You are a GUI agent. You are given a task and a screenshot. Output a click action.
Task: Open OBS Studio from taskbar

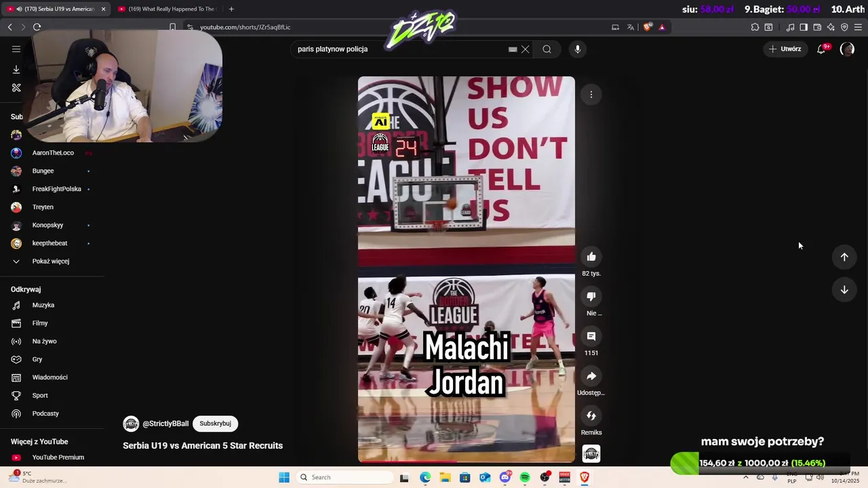click(x=545, y=477)
